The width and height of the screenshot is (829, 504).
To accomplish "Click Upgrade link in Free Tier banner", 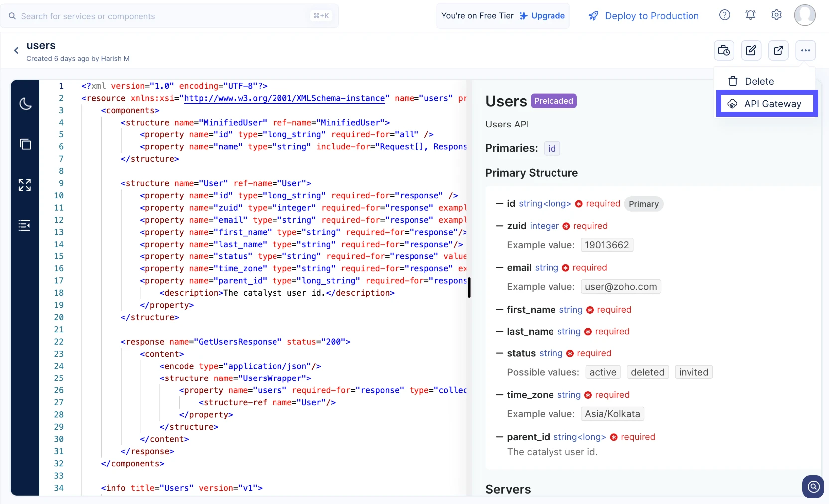I will click(x=542, y=16).
